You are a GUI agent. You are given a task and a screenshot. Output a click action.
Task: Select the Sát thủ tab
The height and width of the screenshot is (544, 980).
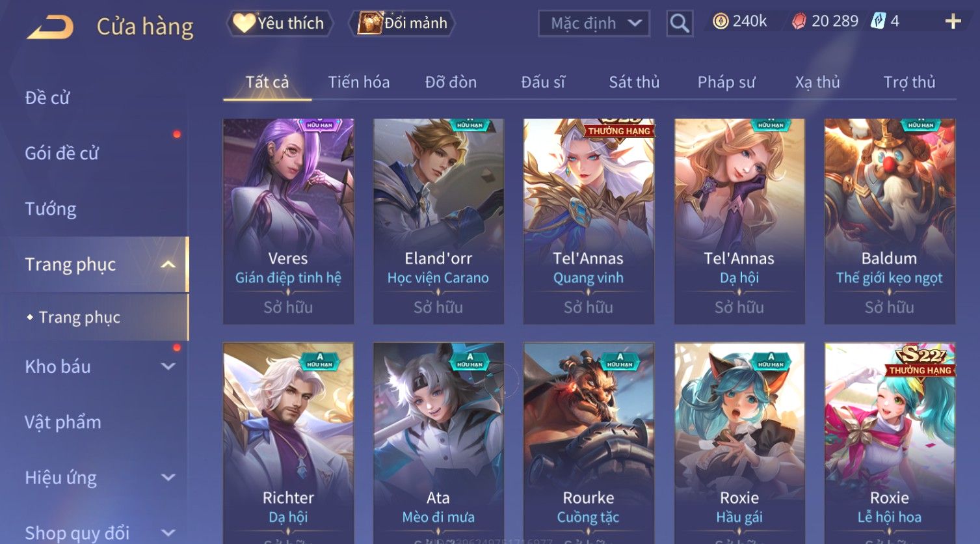click(x=634, y=82)
